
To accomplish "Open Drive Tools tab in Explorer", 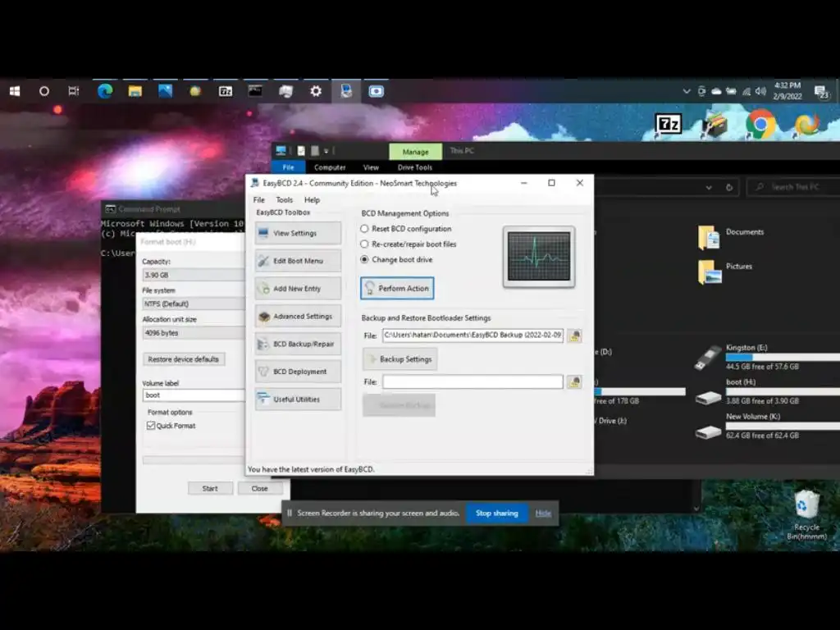I will point(414,167).
